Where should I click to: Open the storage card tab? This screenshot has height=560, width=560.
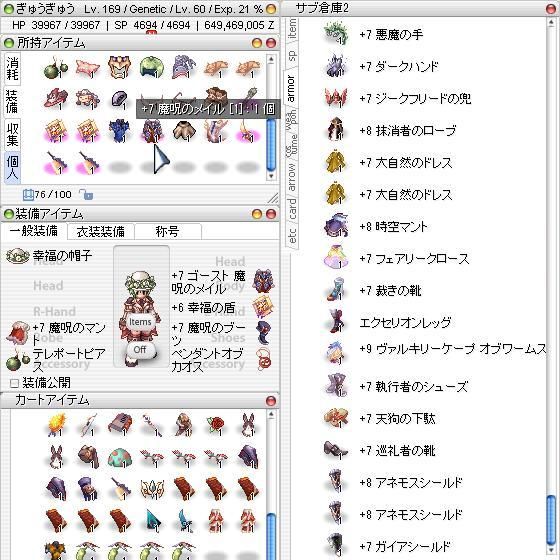coord(292,209)
